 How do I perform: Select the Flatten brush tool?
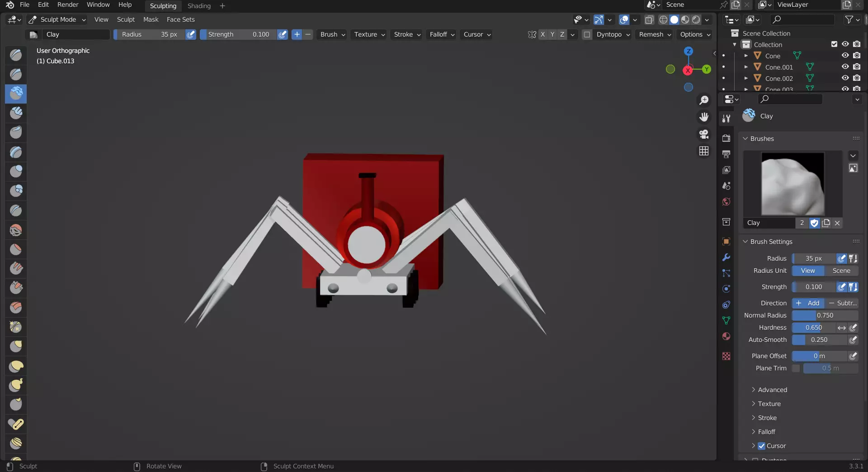coord(16,249)
